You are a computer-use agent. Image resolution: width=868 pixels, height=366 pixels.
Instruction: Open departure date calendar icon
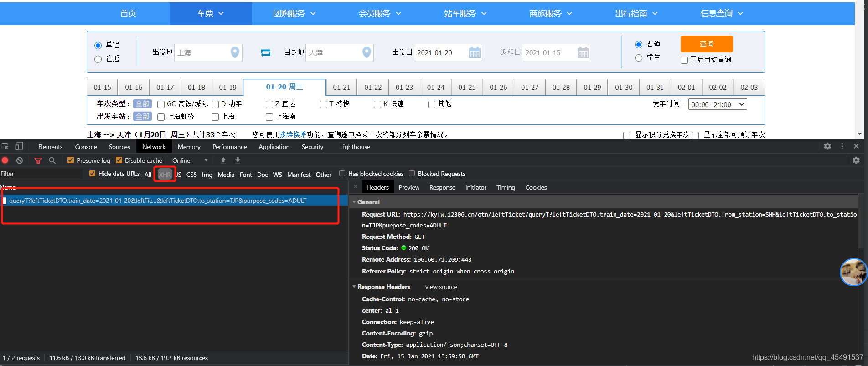click(475, 53)
